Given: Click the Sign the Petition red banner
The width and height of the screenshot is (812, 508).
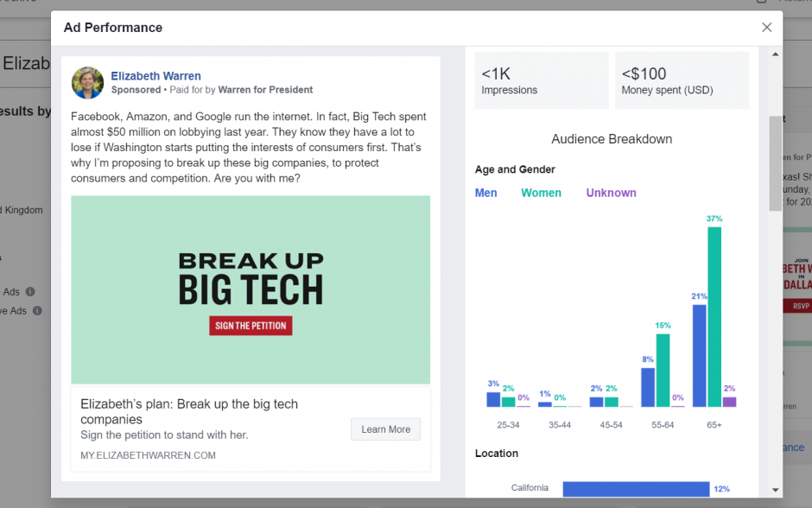Looking at the screenshot, I should coord(251,326).
